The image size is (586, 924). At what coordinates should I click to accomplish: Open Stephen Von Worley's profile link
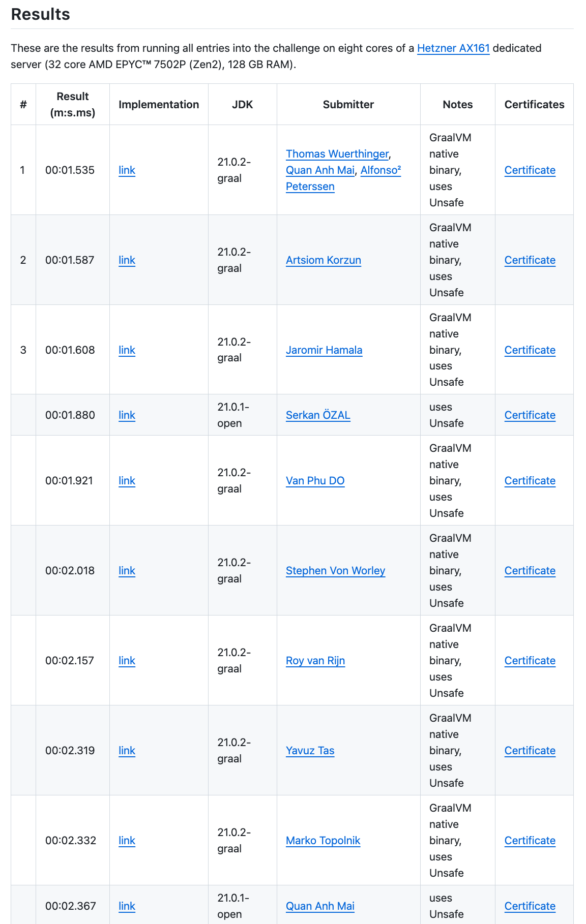335,571
